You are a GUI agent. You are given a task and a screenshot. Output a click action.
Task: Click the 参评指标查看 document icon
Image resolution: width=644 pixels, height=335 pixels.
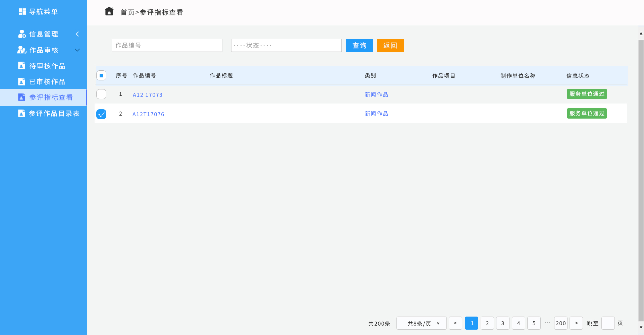coord(22,97)
